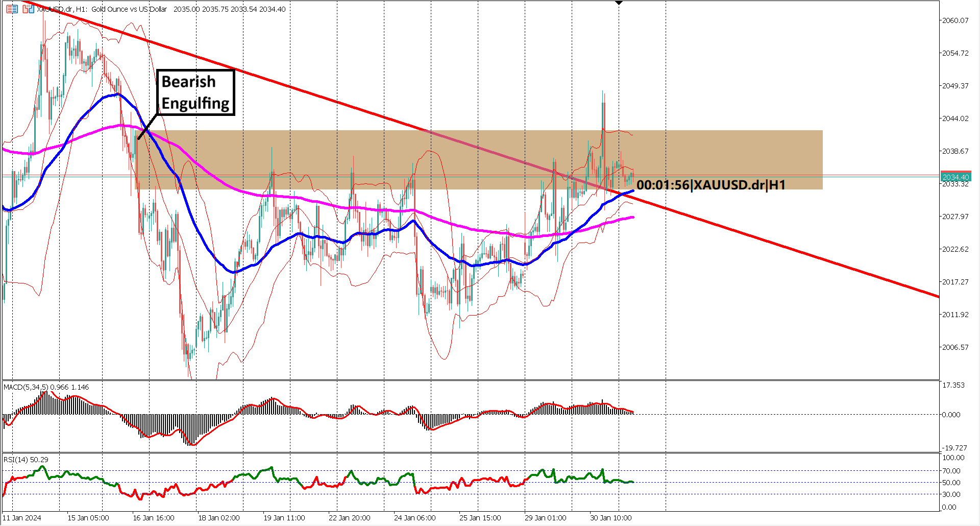This screenshot has height=526, width=980.
Task: Click the tan supply zone rectangle
Action: 766,153
